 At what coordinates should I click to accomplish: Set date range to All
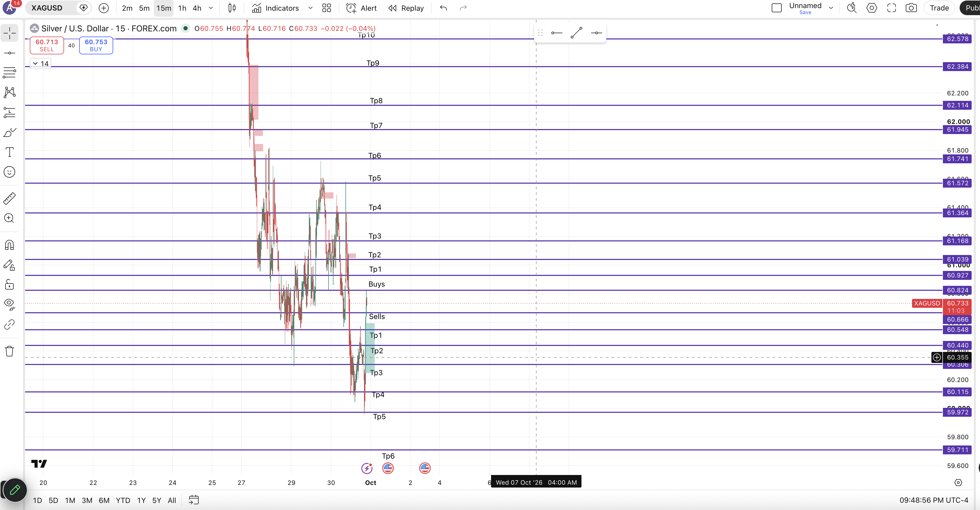(x=172, y=501)
